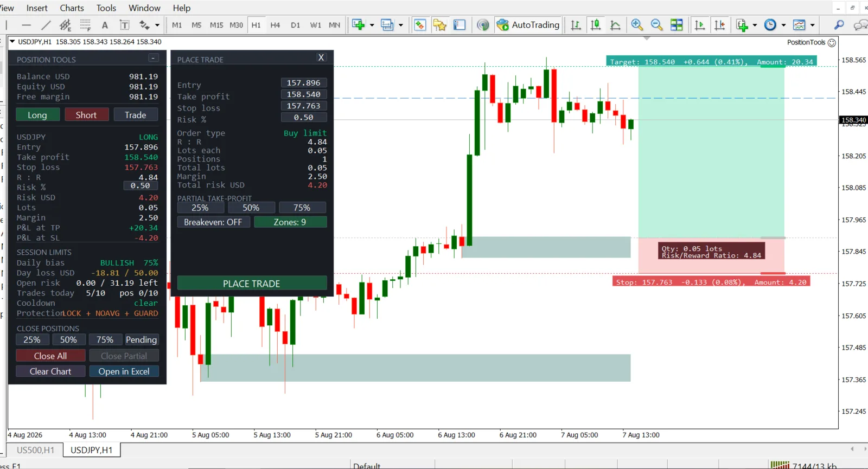This screenshot has width=868, height=469.
Task: Select 25% under Close Positions
Action: pos(32,340)
